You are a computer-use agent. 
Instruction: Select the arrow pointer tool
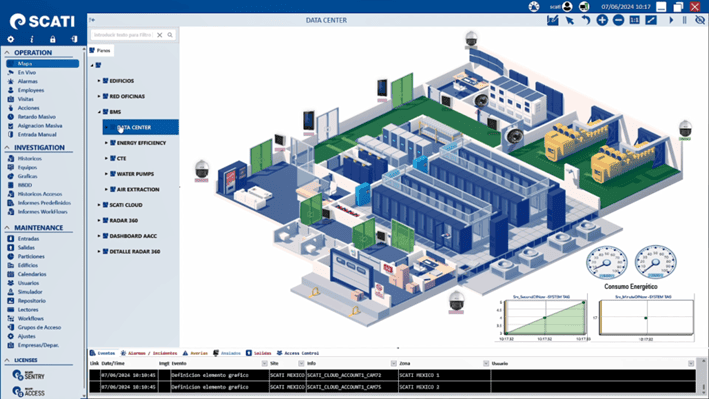tap(569, 20)
